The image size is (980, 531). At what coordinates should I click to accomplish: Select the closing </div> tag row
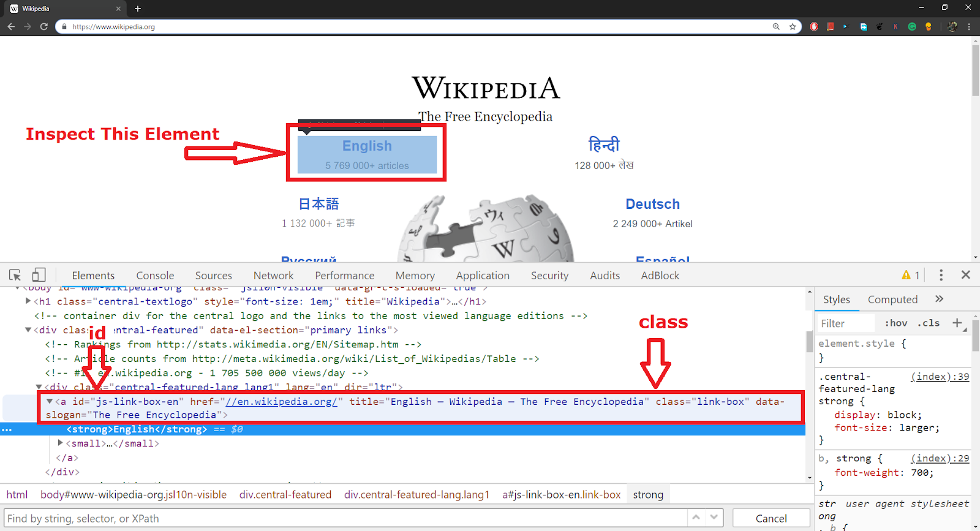[x=62, y=472]
